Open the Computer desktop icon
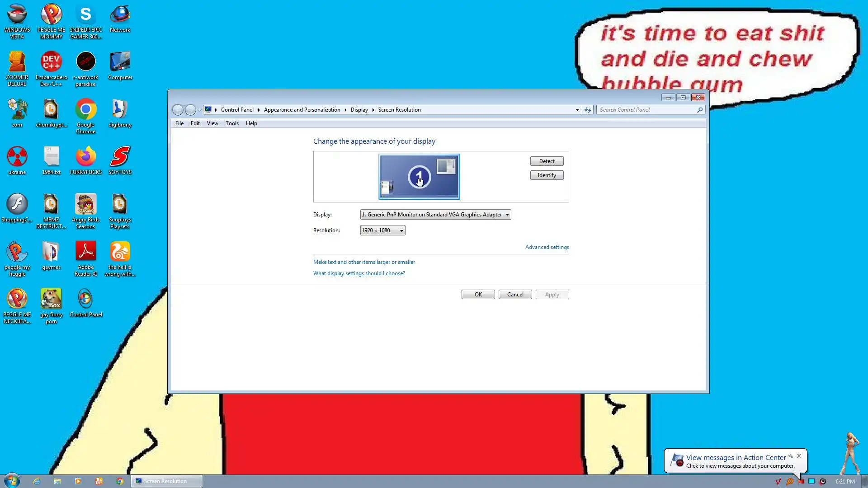Image resolution: width=868 pixels, height=488 pixels. coord(120,62)
